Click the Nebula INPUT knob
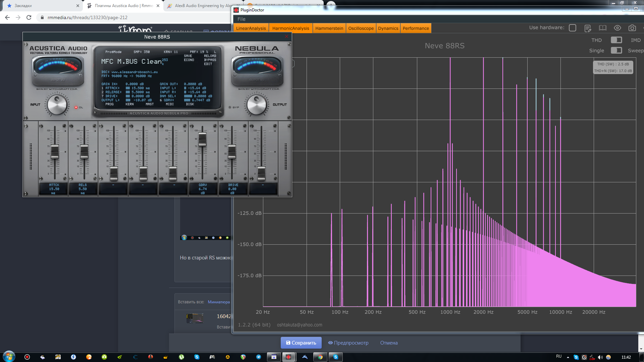This screenshot has height=362, width=644. tap(57, 104)
